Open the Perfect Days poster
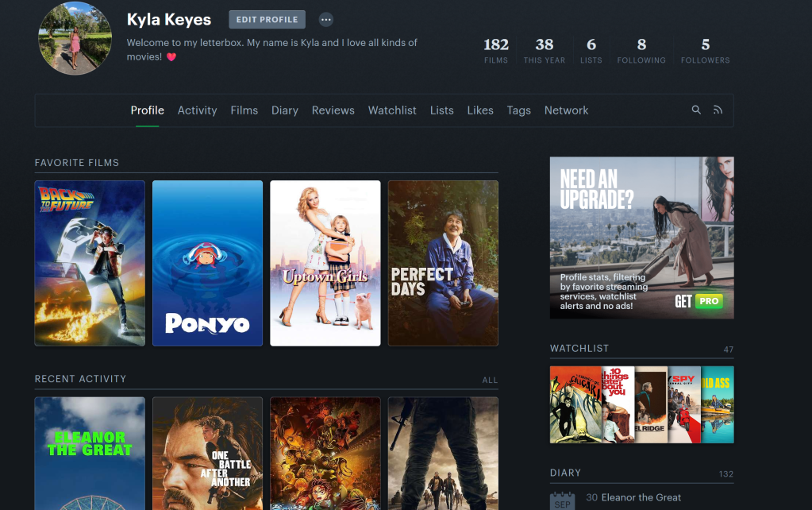Viewport: 812px width, 510px height. tap(443, 263)
